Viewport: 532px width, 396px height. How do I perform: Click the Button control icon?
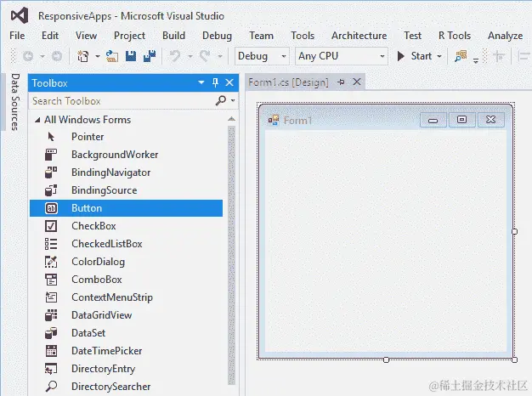point(51,208)
